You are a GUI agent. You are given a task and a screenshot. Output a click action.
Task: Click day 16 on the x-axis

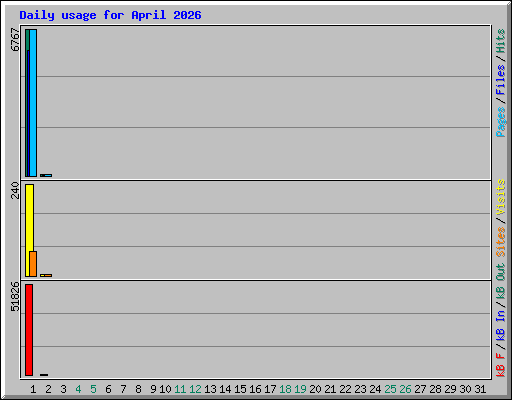[255, 389]
